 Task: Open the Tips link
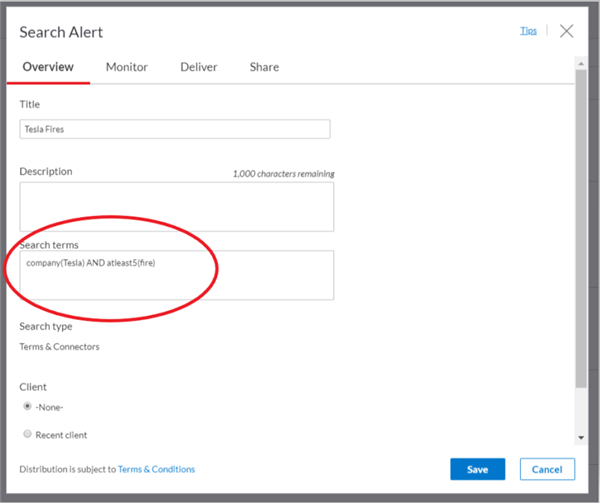(x=528, y=31)
